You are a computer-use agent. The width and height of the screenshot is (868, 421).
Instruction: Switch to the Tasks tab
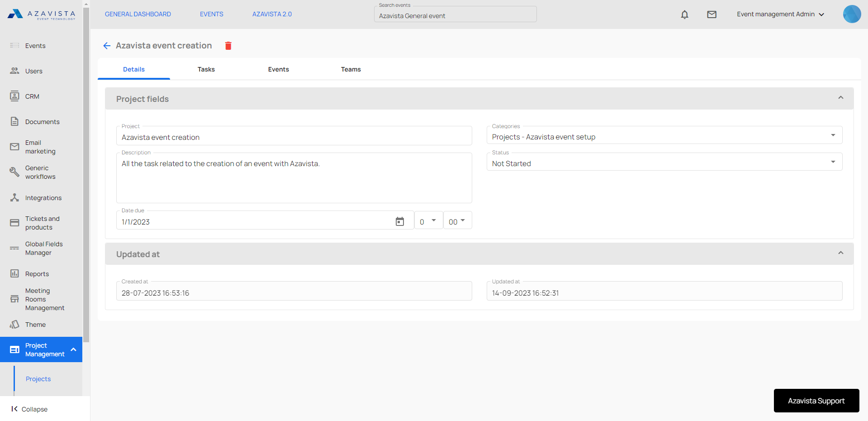[206, 69]
